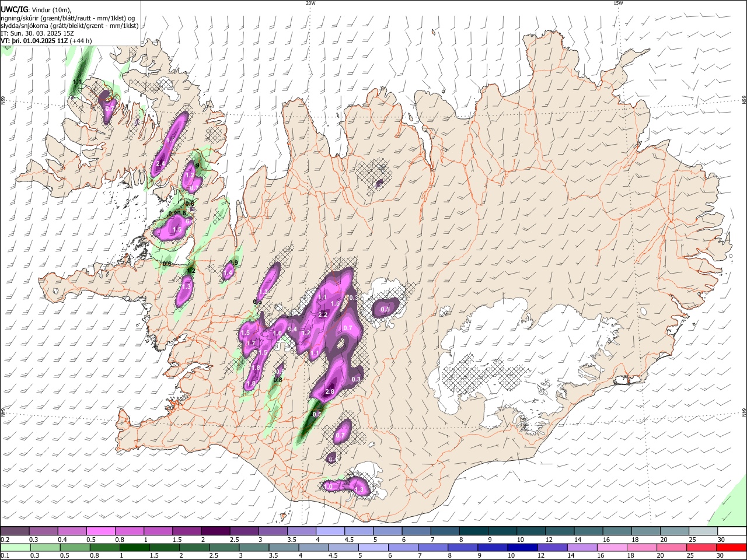747x560 pixels.
Task: Select the 'slydda/snjókoma' legend description line
Action: tap(69, 26)
